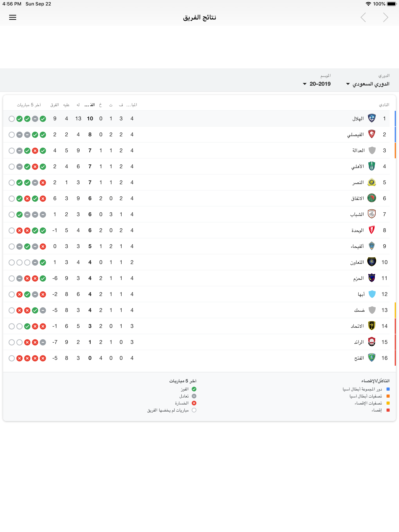Screen dimensions: 399x532
Task: Tap the آخر 5 مباريات column header
Action: pyautogui.click(x=29, y=105)
